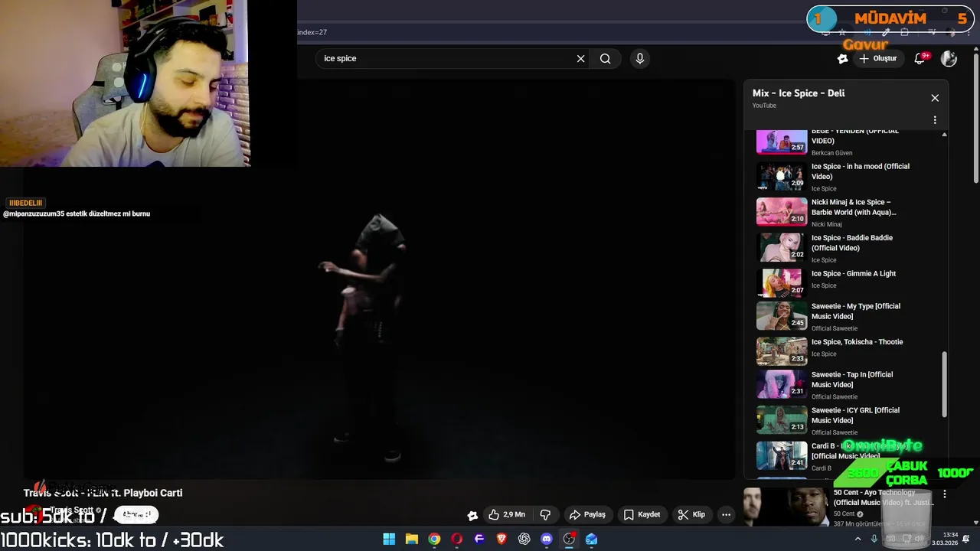Viewport: 980px width, 551px height.
Task: Play Saweetie - ICY GRL
Action: pyautogui.click(x=856, y=415)
